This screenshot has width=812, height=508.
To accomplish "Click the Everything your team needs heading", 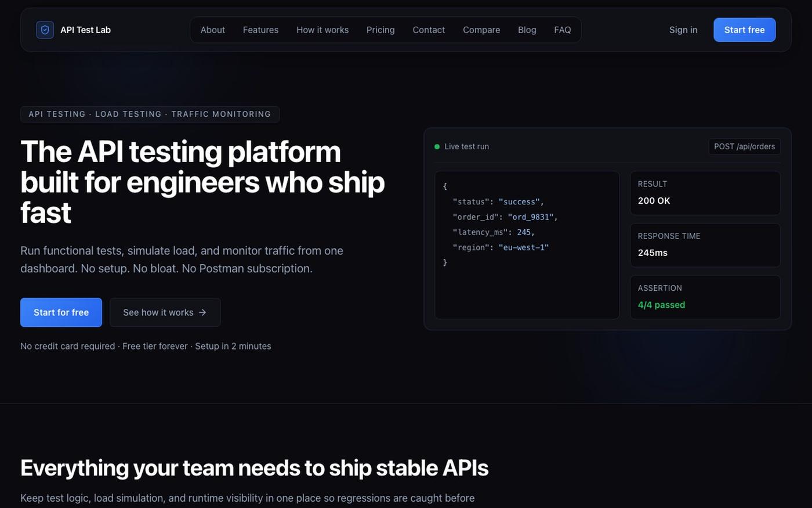I will pyautogui.click(x=254, y=468).
